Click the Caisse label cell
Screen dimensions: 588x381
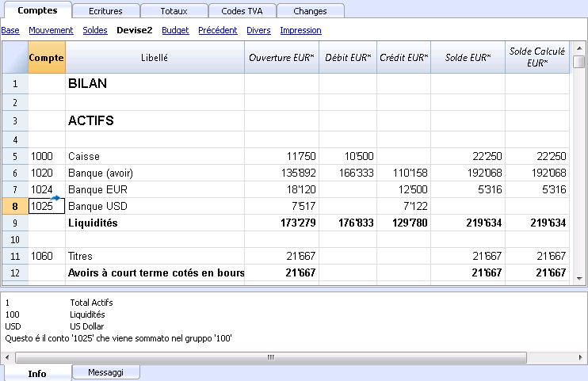pyautogui.click(x=155, y=156)
